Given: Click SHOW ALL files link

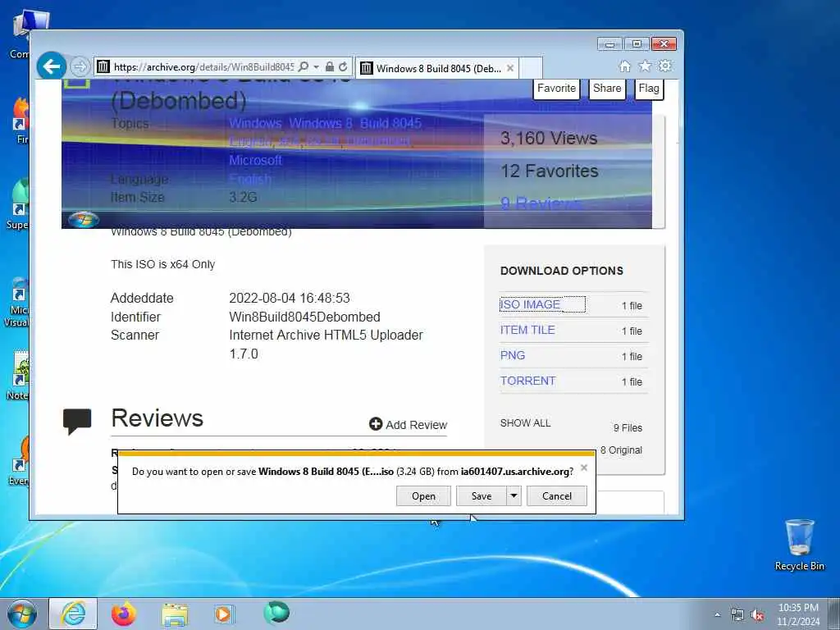Looking at the screenshot, I should pyautogui.click(x=525, y=423).
